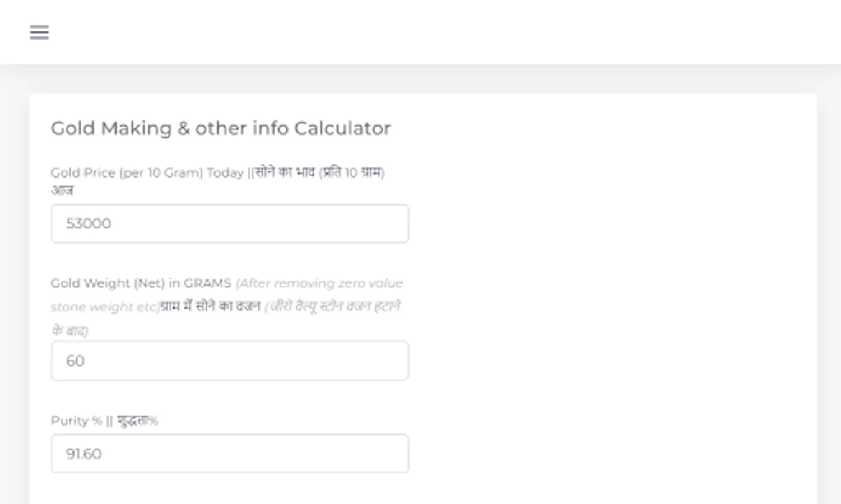Click the Hindi 'शुद्धता%' label
The width and height of the screenshot is (841, 504).
pyautogui.click(x=138, y=421)
